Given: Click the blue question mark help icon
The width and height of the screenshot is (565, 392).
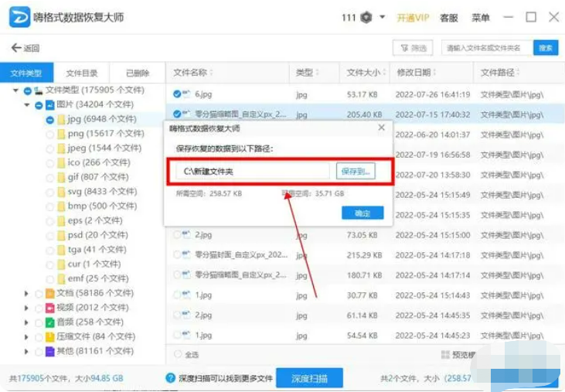Looking at the screenshot, I should click(171, 378).
